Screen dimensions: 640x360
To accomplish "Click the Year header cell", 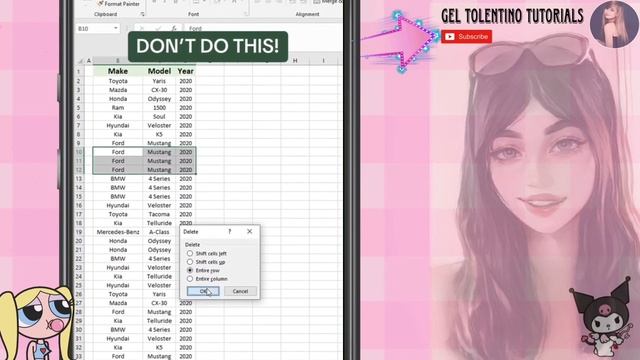I will pyautogui.click(x=186, y=71).
